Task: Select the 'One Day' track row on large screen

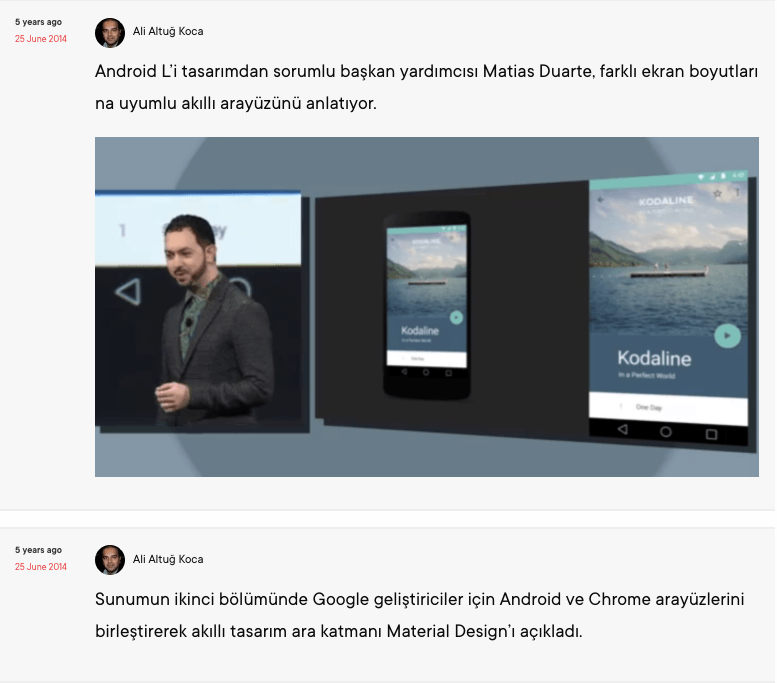Action: point(667,407)
